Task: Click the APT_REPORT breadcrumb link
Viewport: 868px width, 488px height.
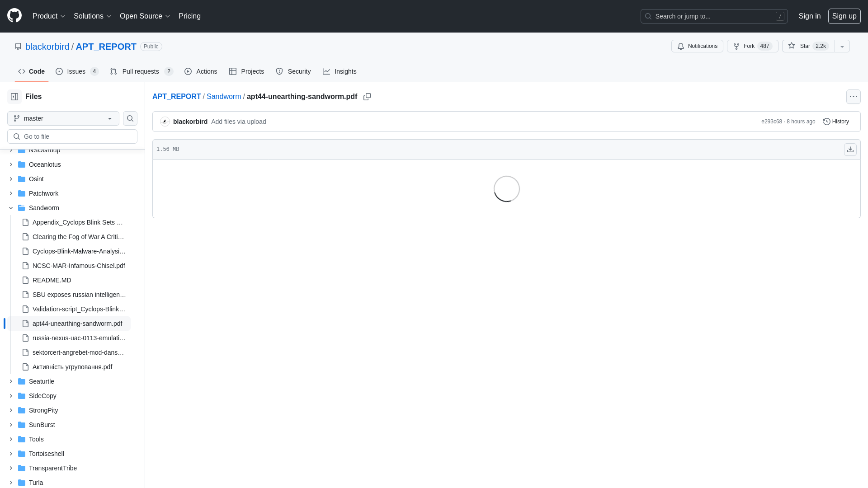Action: coord(176,97)
